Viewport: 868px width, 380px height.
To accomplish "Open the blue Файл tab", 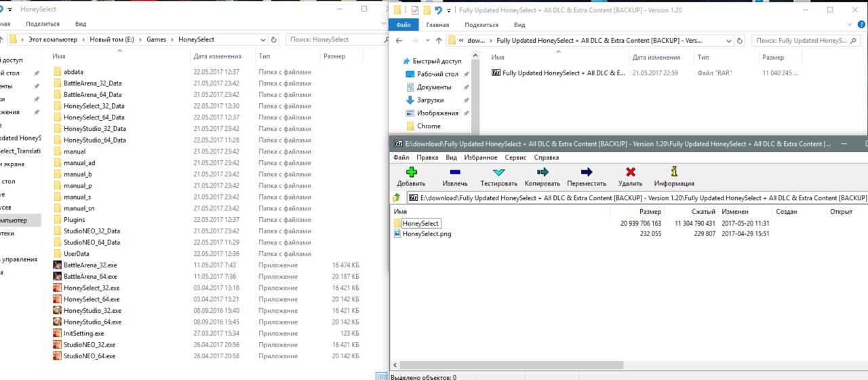I will click(x=403, y=25).
